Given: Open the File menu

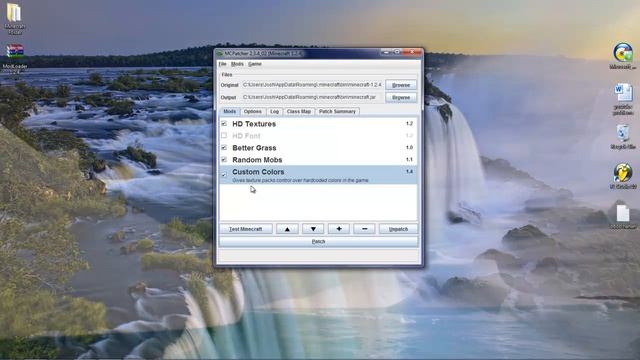Looking at the screenshot, I should click(x=222, y=64).
